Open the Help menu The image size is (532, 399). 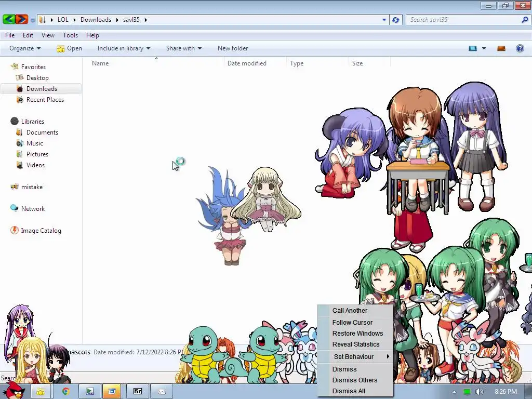click(x=92, y=35)
